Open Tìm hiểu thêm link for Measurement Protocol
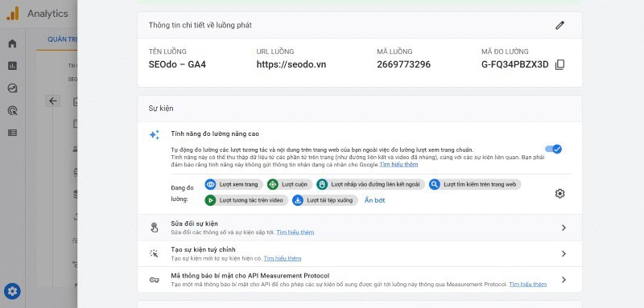The width and height of the screenshot is (644, 308). (x=528, y=284)
